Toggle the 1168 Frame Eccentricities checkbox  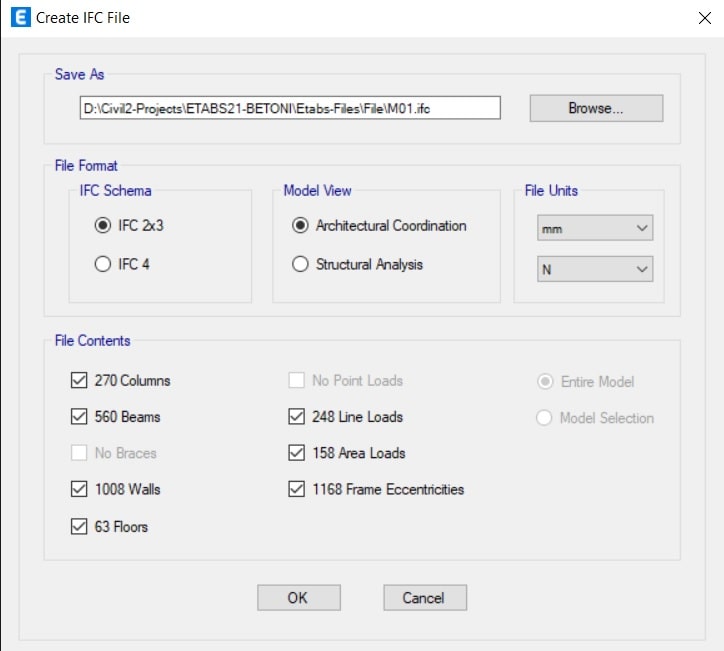[x=296, y=490]
